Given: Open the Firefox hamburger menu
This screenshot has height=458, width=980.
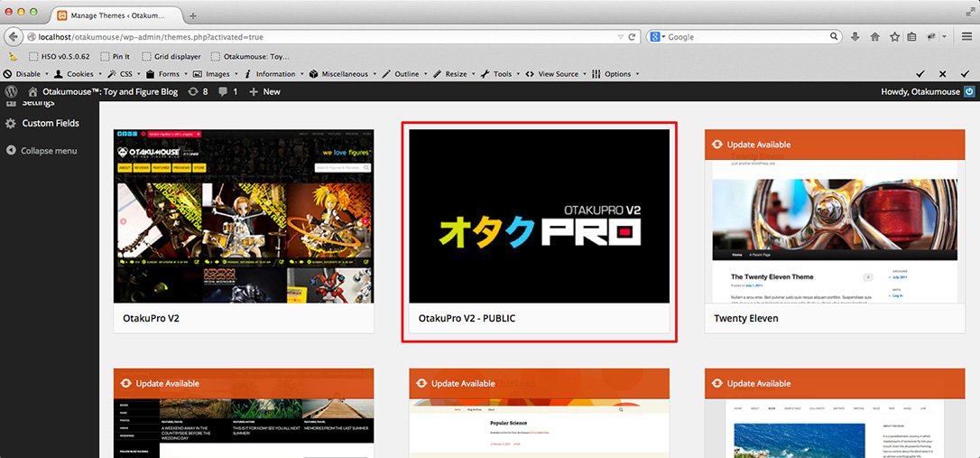Looking at the screenshot, I should (x=966, y=37).
